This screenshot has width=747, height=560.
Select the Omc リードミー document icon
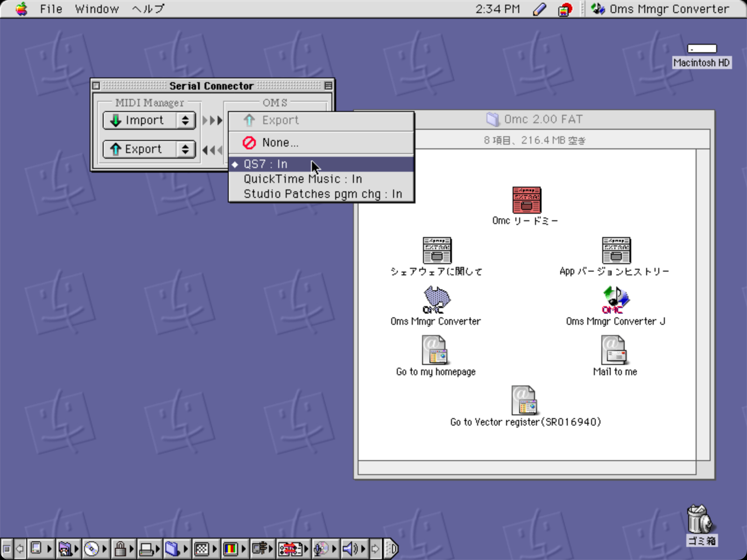click(526, 200)
